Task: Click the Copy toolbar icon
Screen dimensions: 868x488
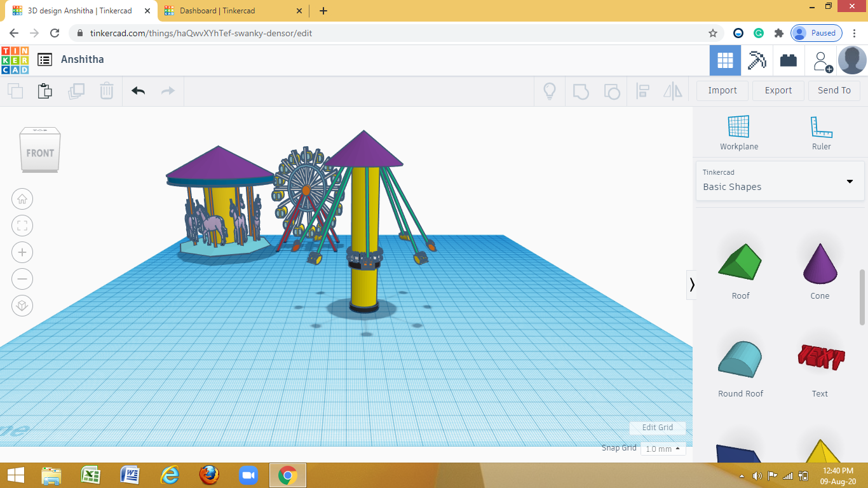Action: (x=15, y=91)
